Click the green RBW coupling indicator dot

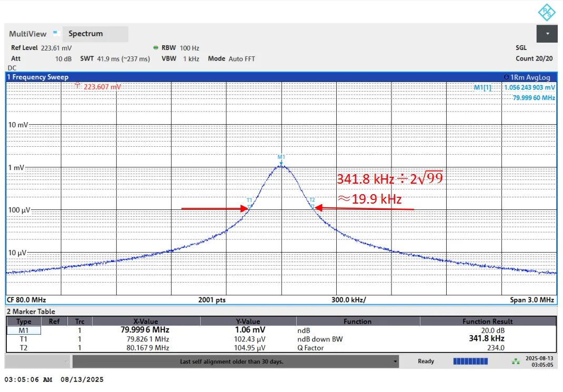coord(156,48)
